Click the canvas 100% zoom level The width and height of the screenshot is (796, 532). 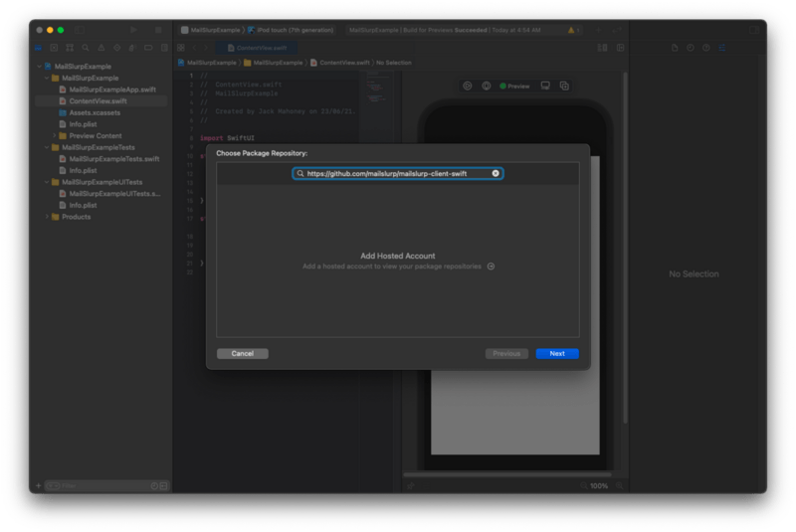tap(599, 486)
